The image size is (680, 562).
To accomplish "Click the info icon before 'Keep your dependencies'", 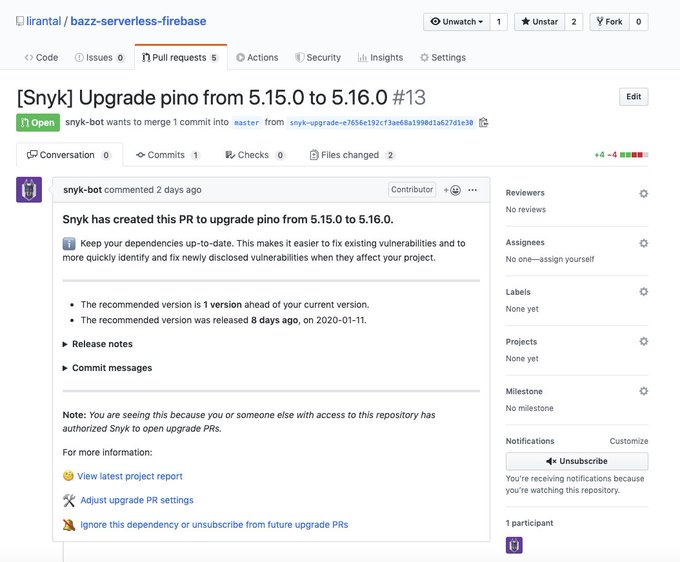I will 69,244.
